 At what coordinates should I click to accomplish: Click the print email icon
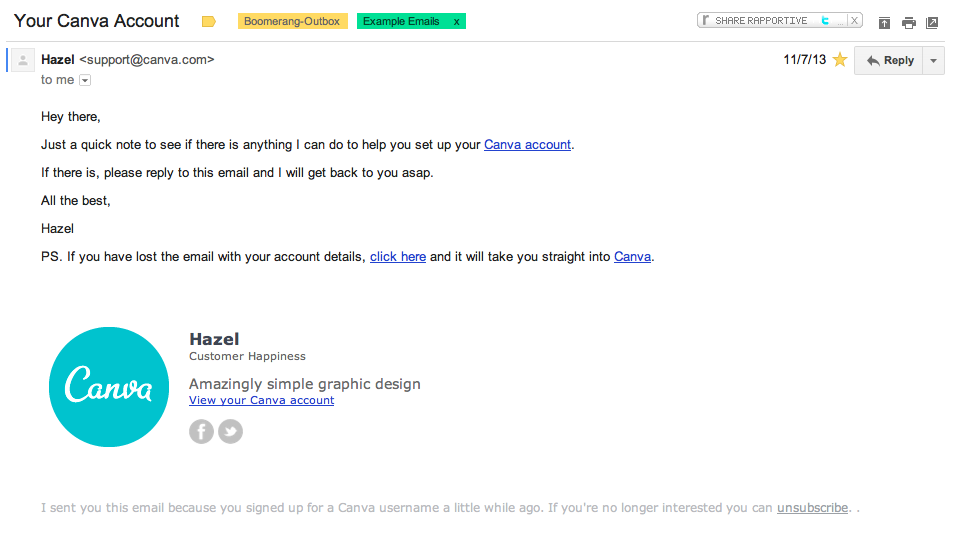908,23
